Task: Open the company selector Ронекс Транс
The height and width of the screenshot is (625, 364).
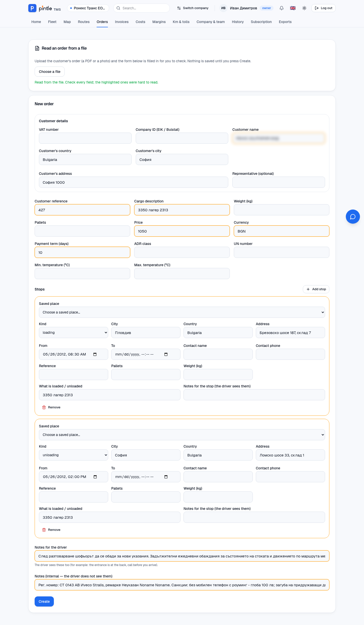Action: 88,8
